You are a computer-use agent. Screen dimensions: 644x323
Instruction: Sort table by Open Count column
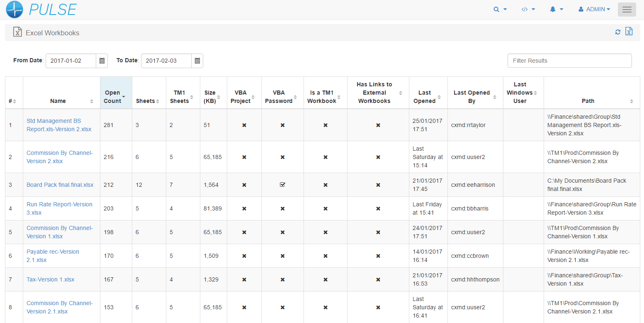(x=116, y=97)
